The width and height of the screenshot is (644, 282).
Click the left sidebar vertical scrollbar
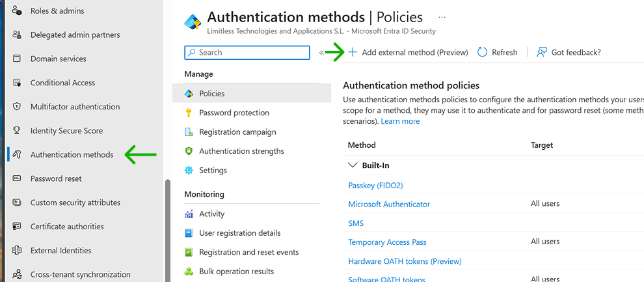168,228
